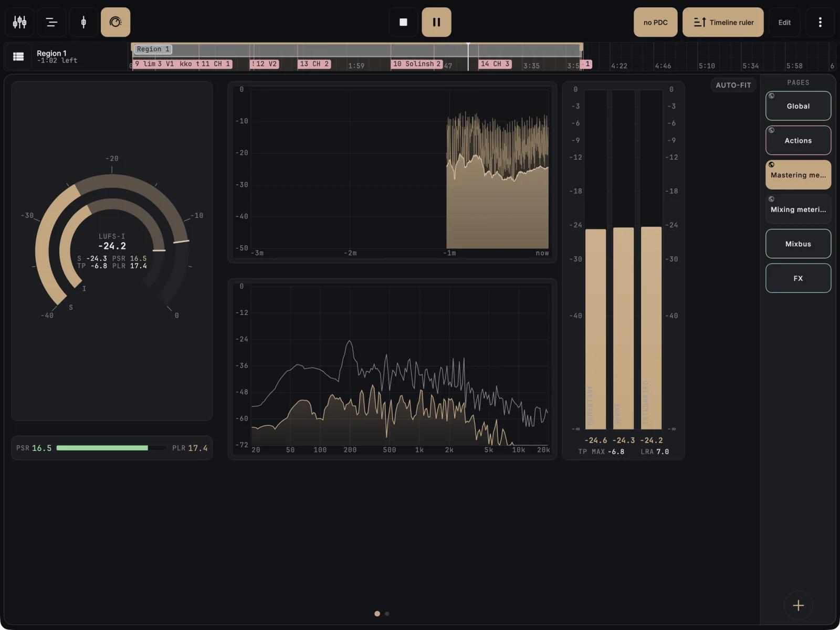This screenshot has height=630, width=840.
Task: Jump to marker 10 Solinsh 2
Action: coord(417,64)
